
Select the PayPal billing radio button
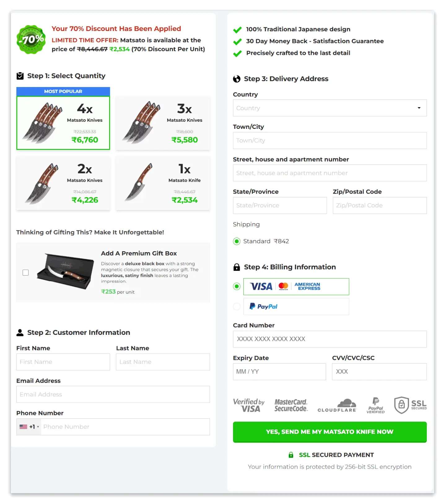click(237, 307)
